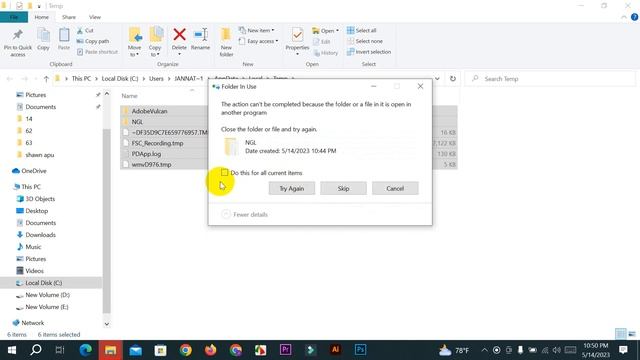Screen dimensions: 640x360
Task: Create a New folder from the ribbon
Action: click(x=226, y=42)
